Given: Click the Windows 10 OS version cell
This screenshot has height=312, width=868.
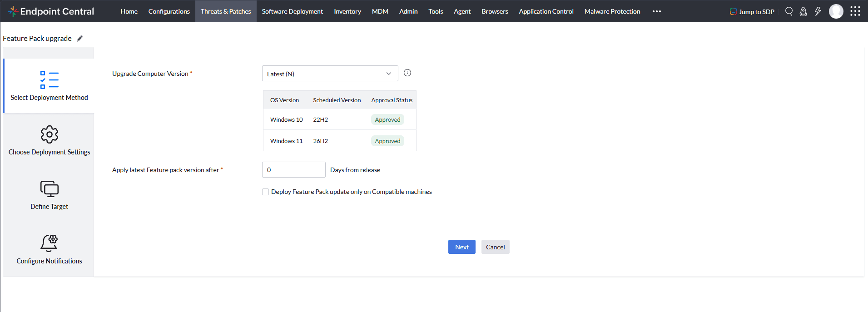Looking at the screenshot, I should tap(286, 119).
